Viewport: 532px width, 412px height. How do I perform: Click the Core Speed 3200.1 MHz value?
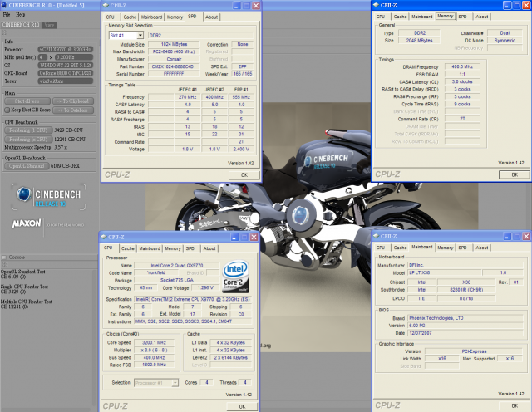click(x=154, y=342)
